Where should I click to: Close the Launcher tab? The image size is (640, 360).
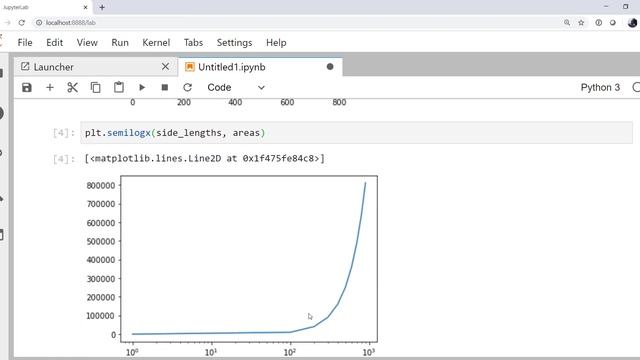click(165, 67)
